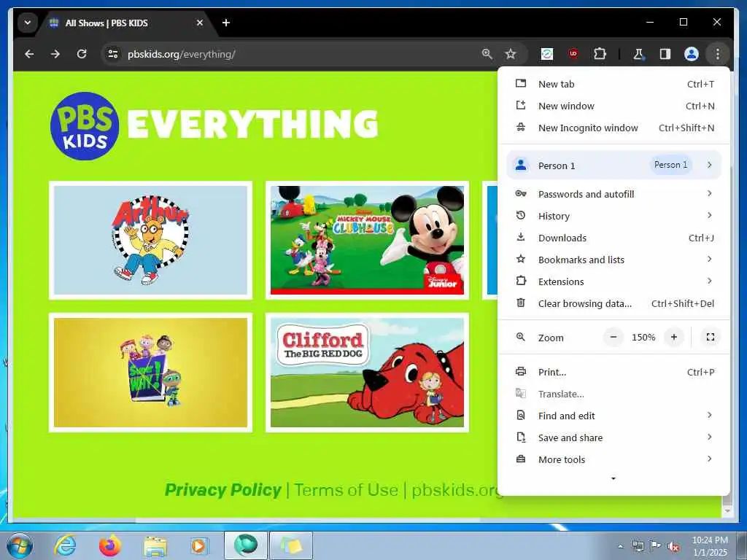Expand Find and edit submenu
Viewport: 747px width, 560px height.
614,416
